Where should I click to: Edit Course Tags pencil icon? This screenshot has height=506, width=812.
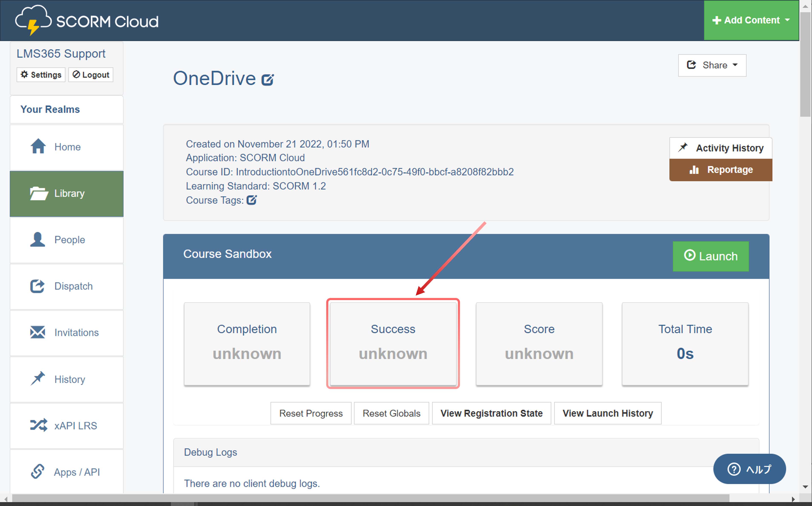pos(251,200)
